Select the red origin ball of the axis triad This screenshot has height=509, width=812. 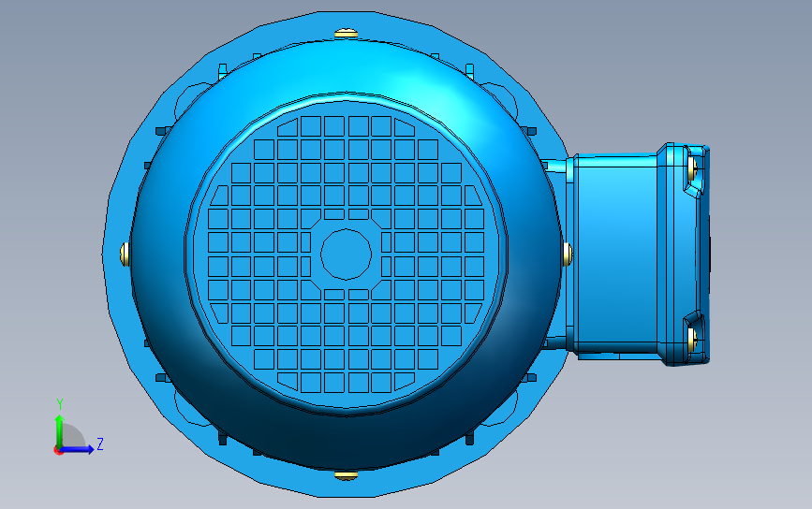tap(58, 451)
